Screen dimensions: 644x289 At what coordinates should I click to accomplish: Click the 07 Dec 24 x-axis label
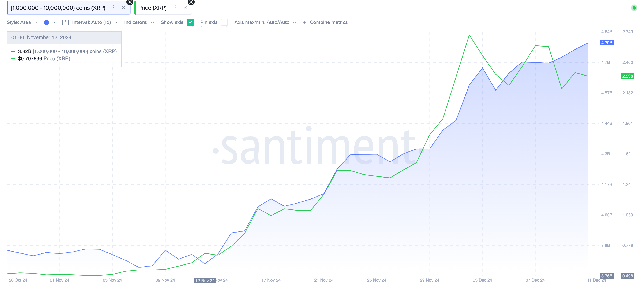(535, 280)
